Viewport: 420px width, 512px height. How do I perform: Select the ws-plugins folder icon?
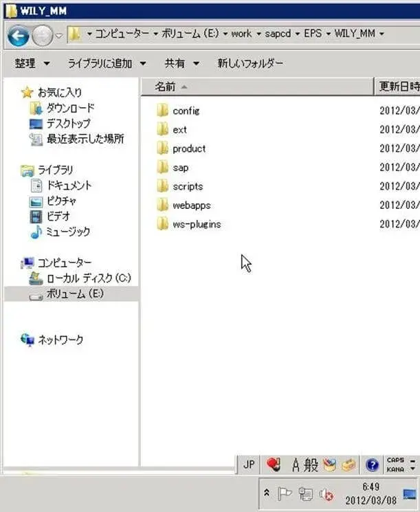click(162, 224)
